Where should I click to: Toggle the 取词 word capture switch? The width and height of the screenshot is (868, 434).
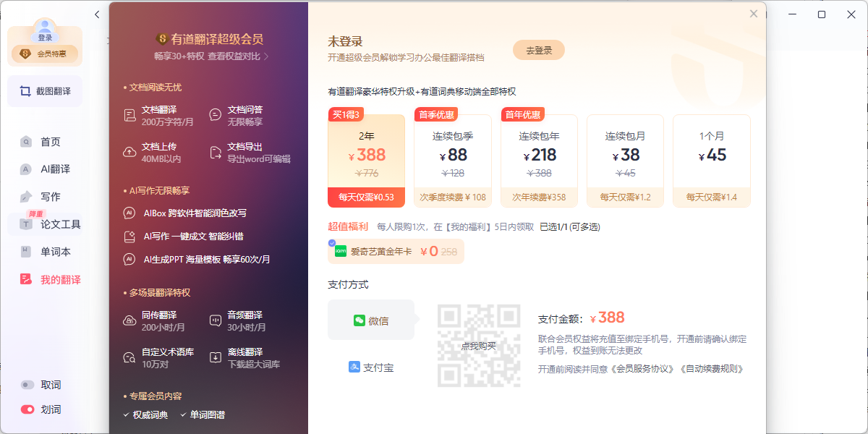tap(27, 385)
